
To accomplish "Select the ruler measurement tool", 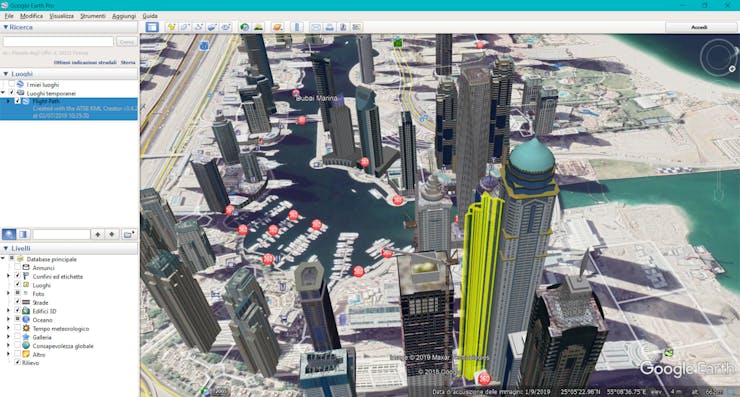I will (297, 27).
